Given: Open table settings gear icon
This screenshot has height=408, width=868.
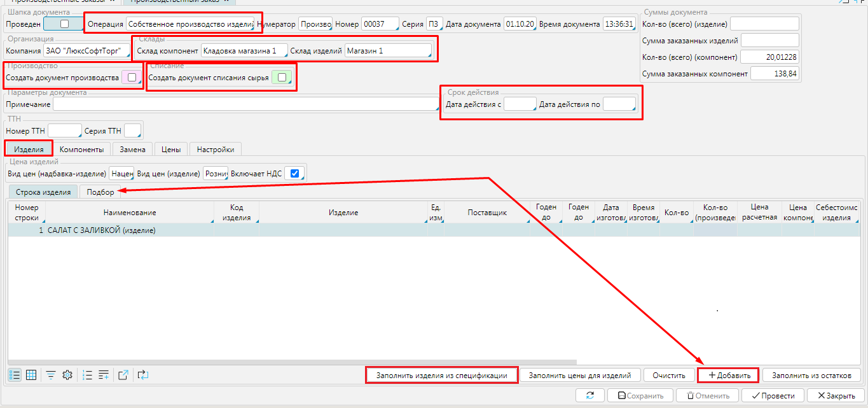Looking at the screenshot, I should tap(67, 375).
